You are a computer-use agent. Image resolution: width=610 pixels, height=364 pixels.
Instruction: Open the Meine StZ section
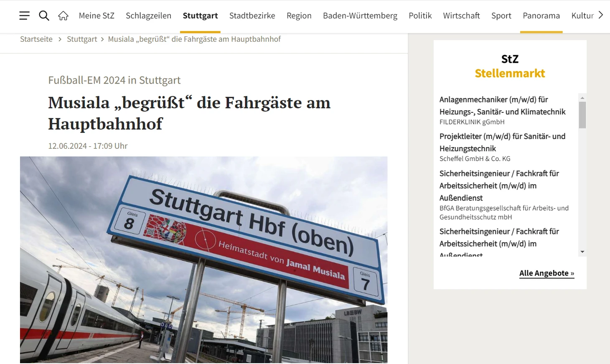coord(97,16)
